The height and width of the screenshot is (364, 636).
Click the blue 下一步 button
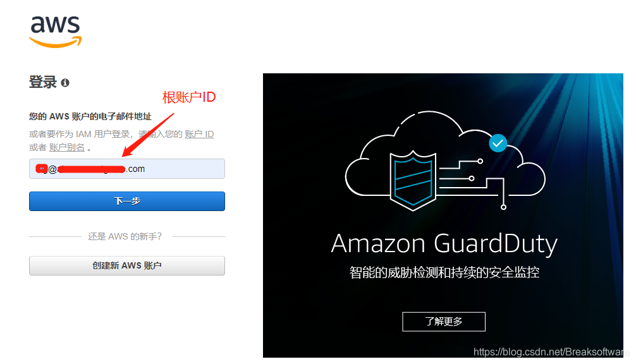point(127,201)
